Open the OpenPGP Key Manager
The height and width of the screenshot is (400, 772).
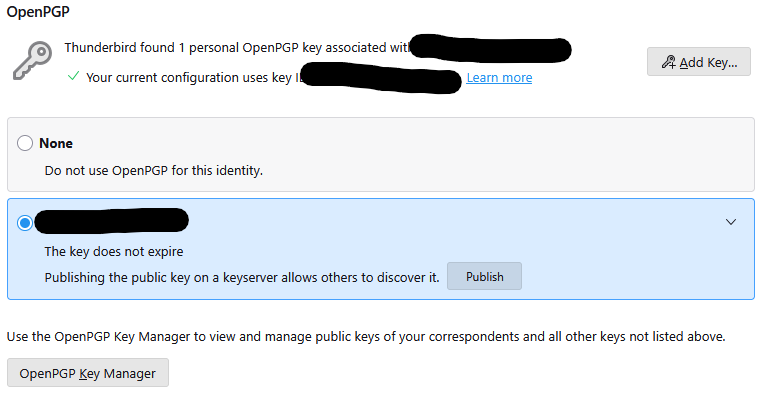(88, 374)
